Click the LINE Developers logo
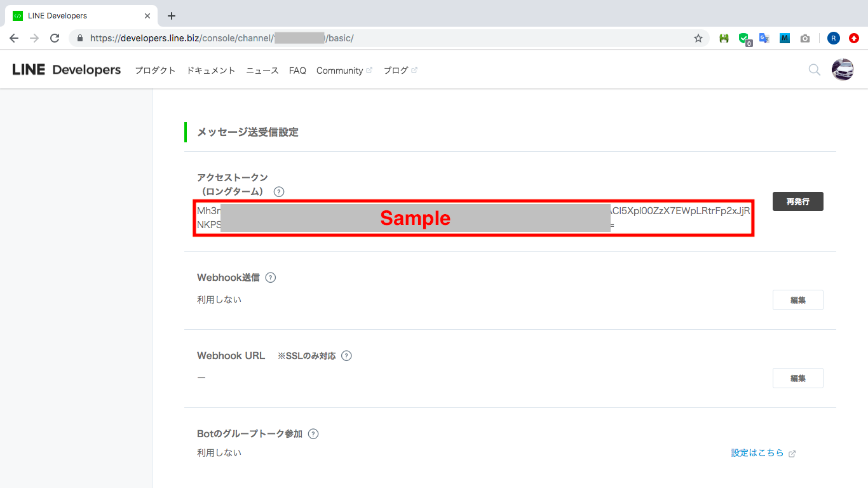The width and height of the screenshot is (868, 488). [66, 70]
